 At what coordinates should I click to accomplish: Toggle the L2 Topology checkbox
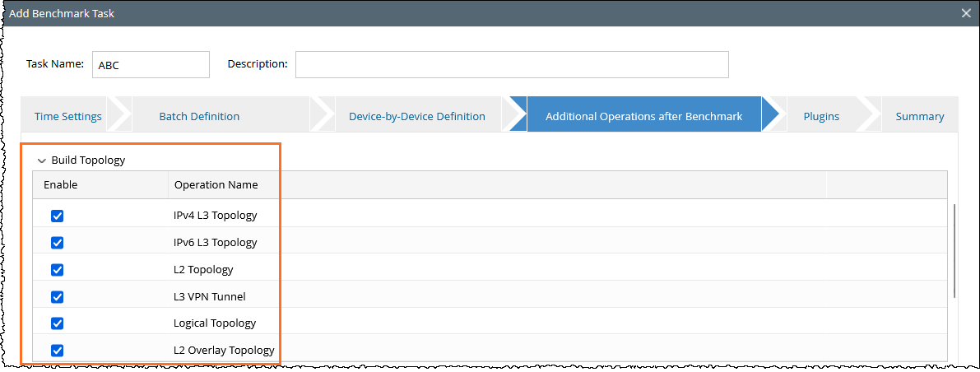tap(58, 270)
